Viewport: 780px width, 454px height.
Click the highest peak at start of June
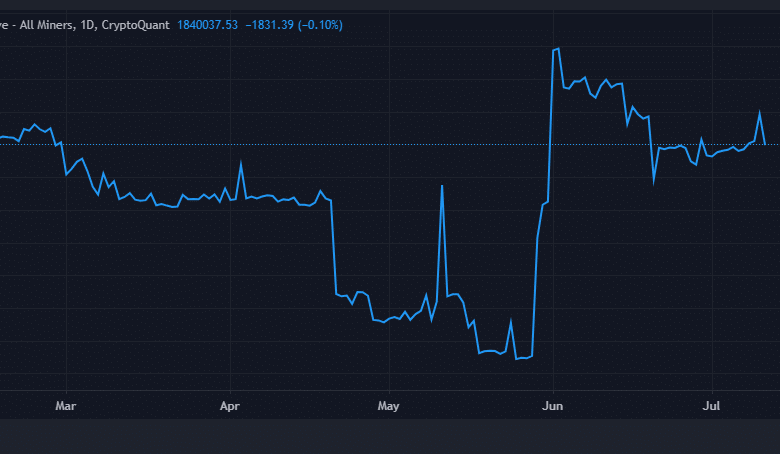click(x=557, y=48)
